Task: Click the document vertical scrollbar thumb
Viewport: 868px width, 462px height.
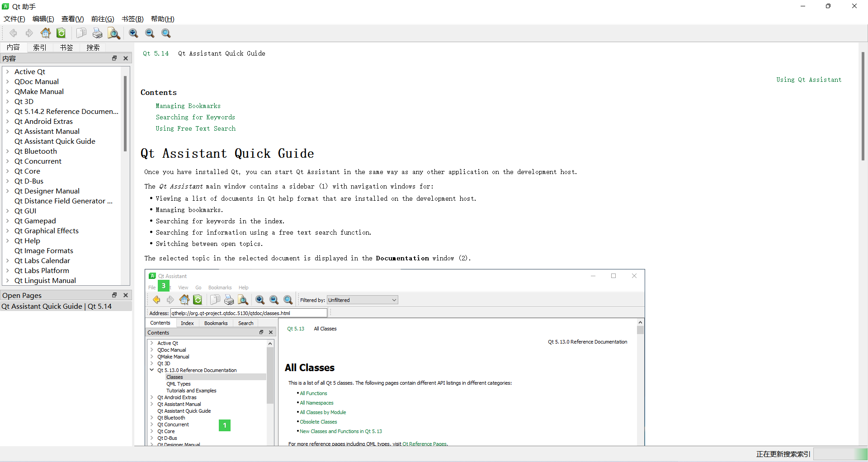Action: [x=863, y=106]
